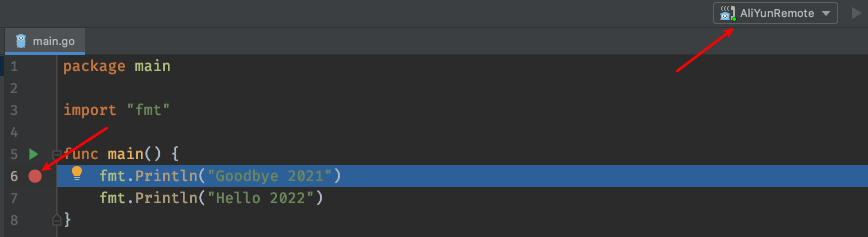
Task: Click the Go gopher icon on main.go tab
Action: click(x=21, y=41)
